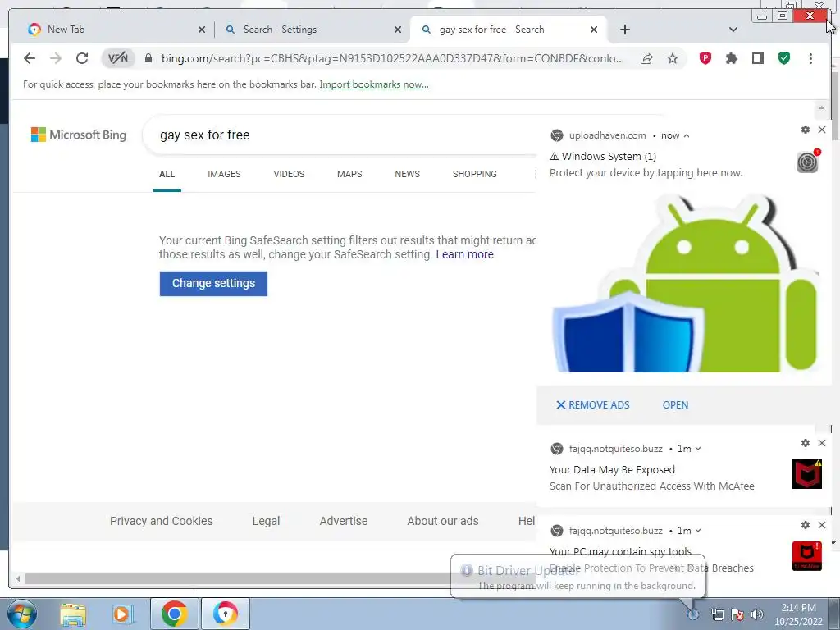Open the Action Center flag icon
This screenshot has width=840, height=630.
click(737, 614)
